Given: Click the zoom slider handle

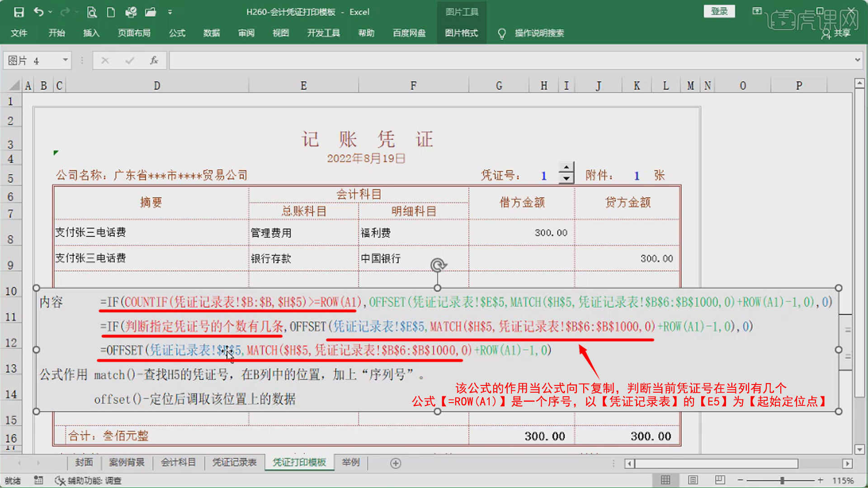Looking at the screenshot, I should (x=782, y=480).
